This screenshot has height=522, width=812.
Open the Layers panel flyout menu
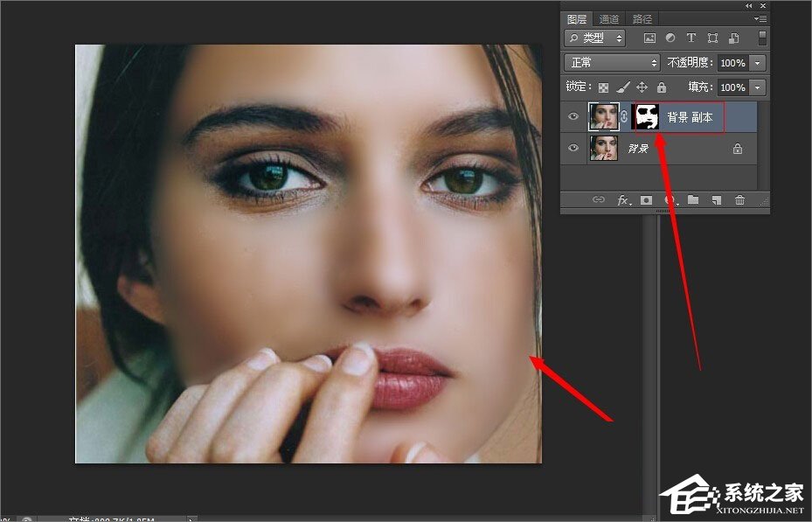tap(760, 18)
